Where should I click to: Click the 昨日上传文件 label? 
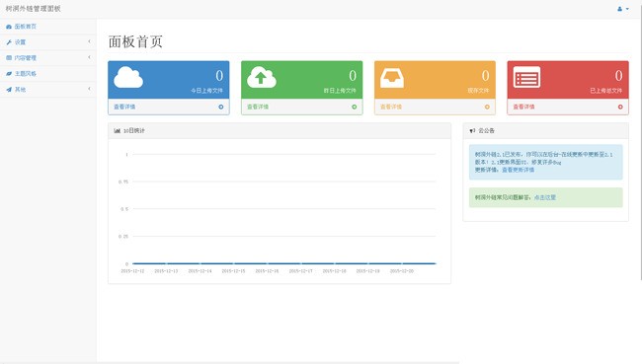click(340, 91)
